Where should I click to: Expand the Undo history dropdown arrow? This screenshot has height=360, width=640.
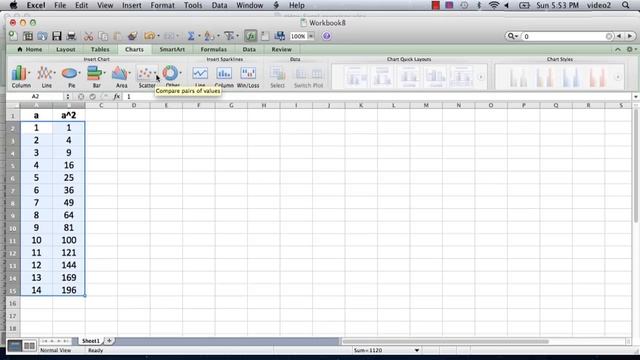(x=158, y=36)
